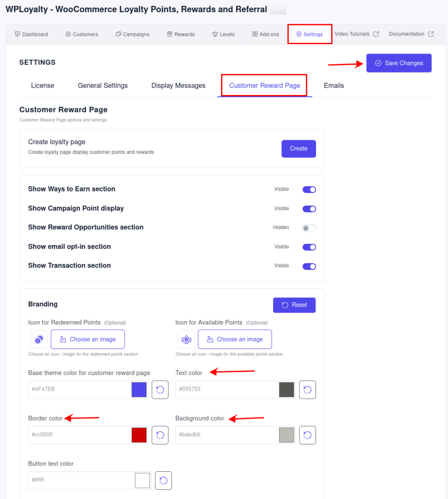Click the available points icon preview
Screen dimensions: 448x499
(187, 339)
